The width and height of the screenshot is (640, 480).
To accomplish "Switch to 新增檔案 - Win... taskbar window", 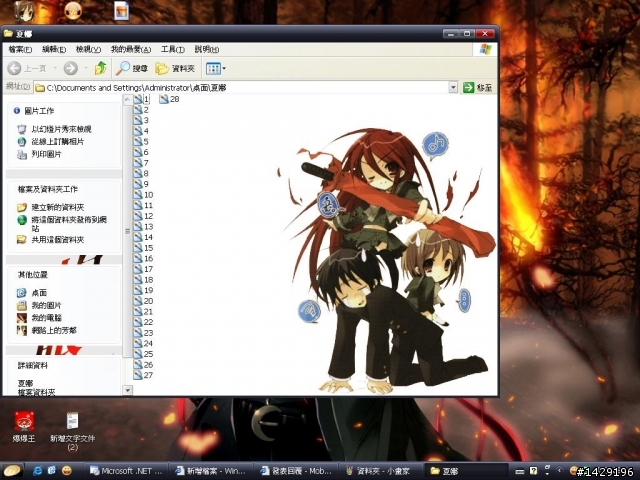I will tap(211, 471).
